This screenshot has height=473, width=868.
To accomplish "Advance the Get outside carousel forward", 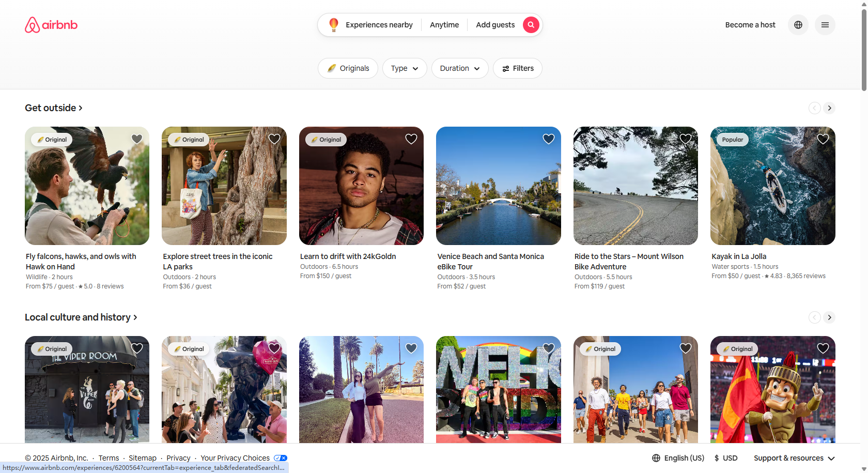I will pos(829,108).
